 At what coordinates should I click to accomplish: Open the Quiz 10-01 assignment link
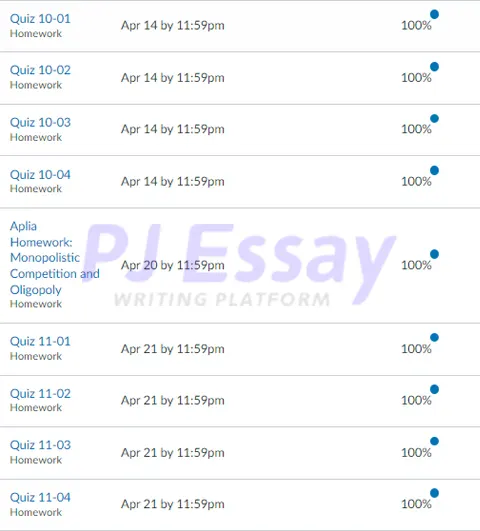click(40, 18)
